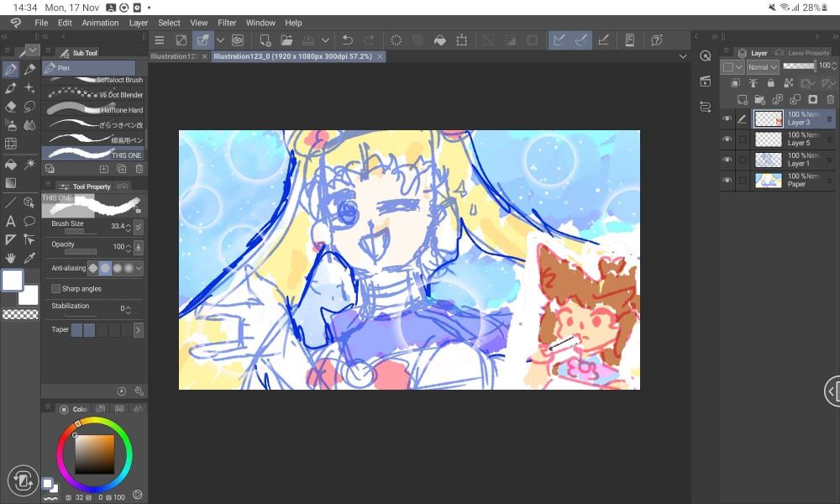Select the Halftone Hard brush
The width and height of the screenshot is (840, 504).
click(93, 109)
